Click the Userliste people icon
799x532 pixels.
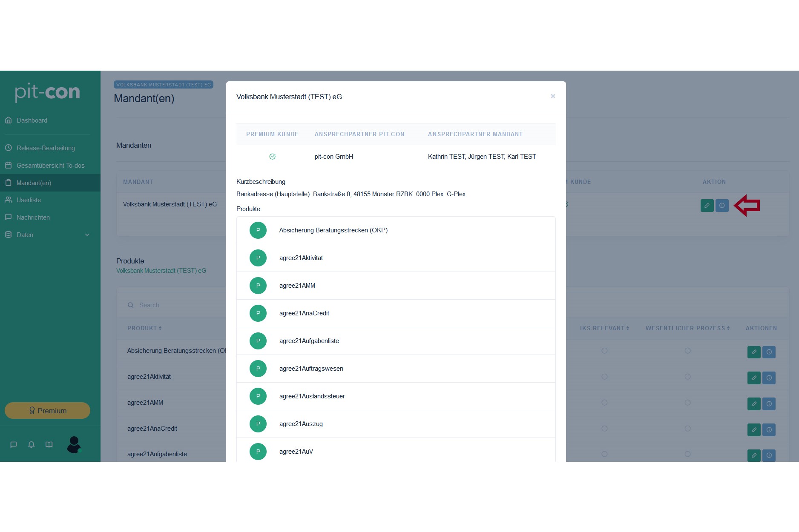9,200
